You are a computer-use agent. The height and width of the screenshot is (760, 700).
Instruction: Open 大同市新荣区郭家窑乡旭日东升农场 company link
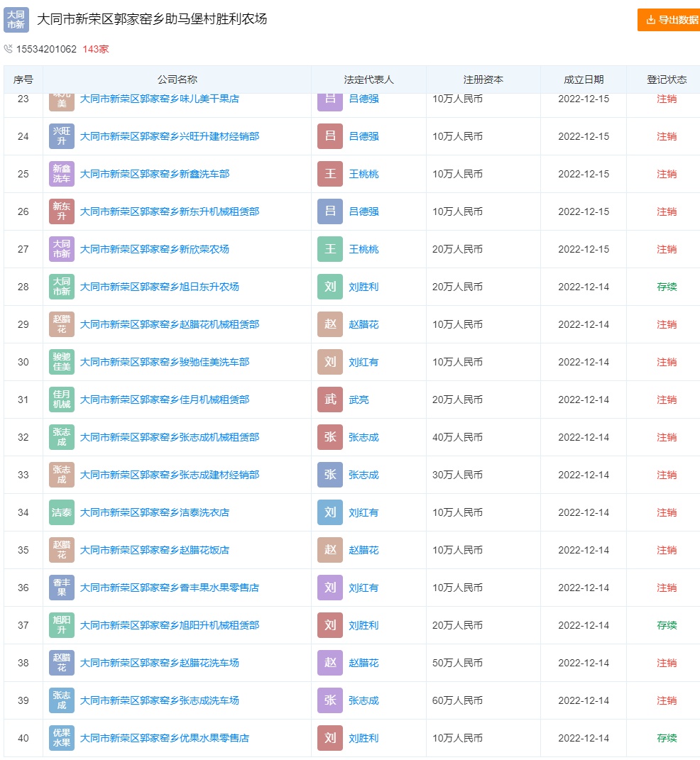click(159, 287)
